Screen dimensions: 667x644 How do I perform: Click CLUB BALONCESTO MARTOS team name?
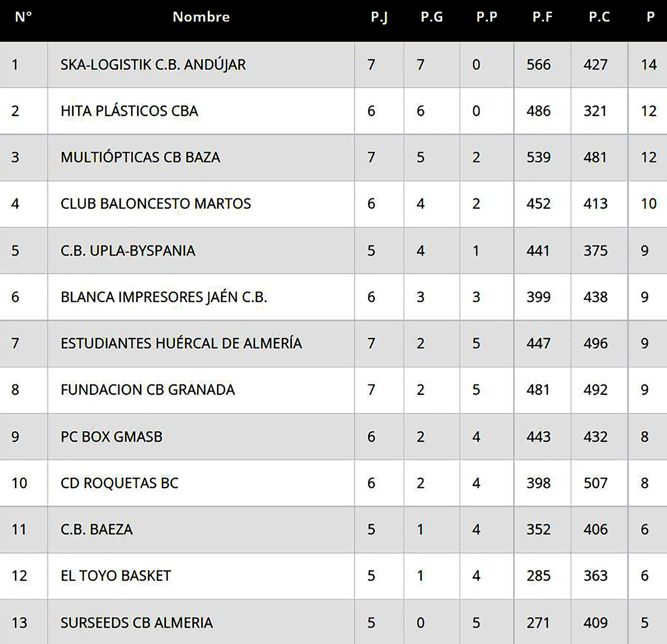pyautogui.click(x=156, y=204)
